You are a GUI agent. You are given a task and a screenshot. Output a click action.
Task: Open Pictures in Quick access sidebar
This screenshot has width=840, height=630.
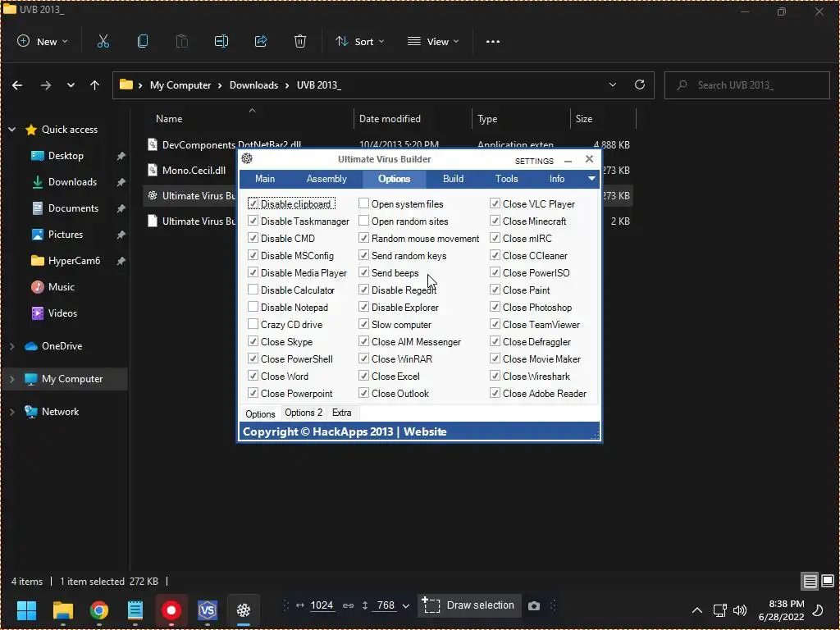tap(66, 235)
